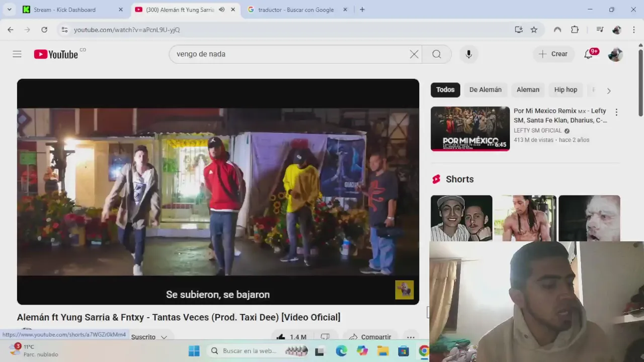This screenshot has width=644, height=362.
Task: Reload the current page
Action: [44, 30]
